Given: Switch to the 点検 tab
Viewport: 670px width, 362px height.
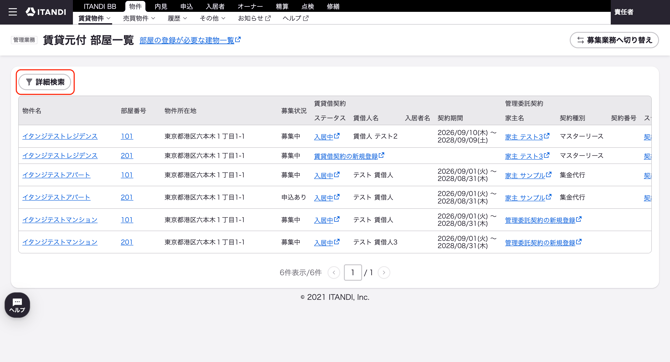Looking at the screenshot, I should click(x=308, y=6).
